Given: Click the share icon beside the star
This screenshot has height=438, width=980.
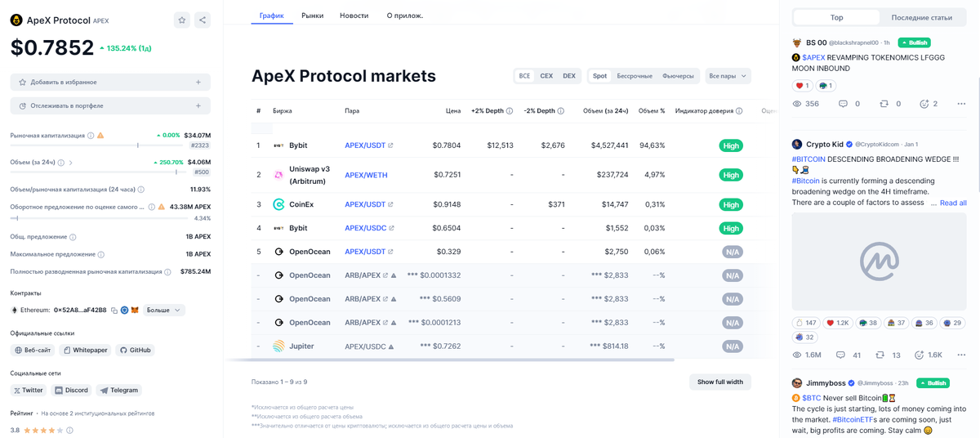Looking at the screenshot, I should click(x=203, y=20).
